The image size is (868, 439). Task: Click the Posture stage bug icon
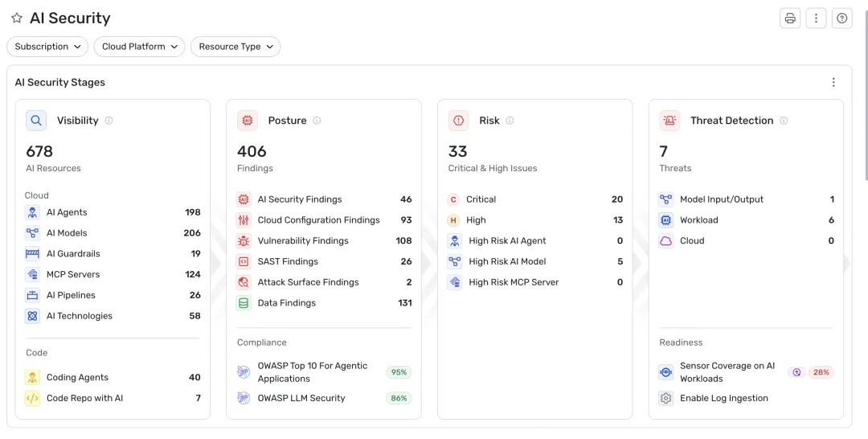248,121
